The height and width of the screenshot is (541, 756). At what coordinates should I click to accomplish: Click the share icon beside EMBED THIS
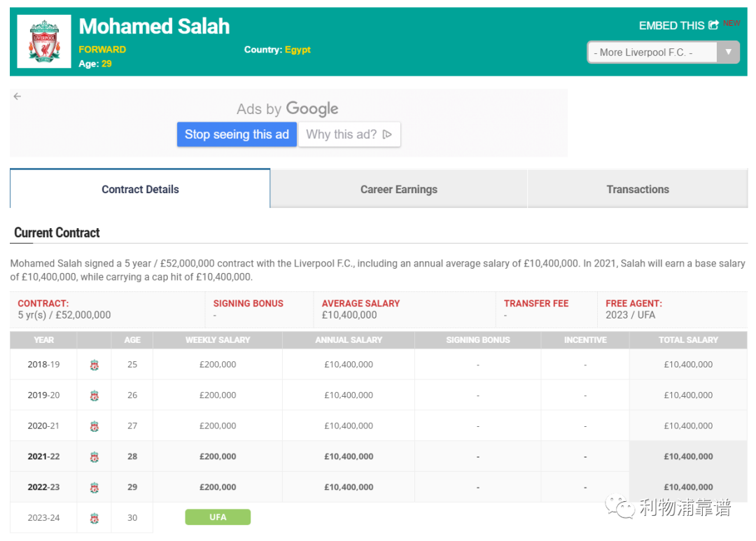click(x=713, y=25)
